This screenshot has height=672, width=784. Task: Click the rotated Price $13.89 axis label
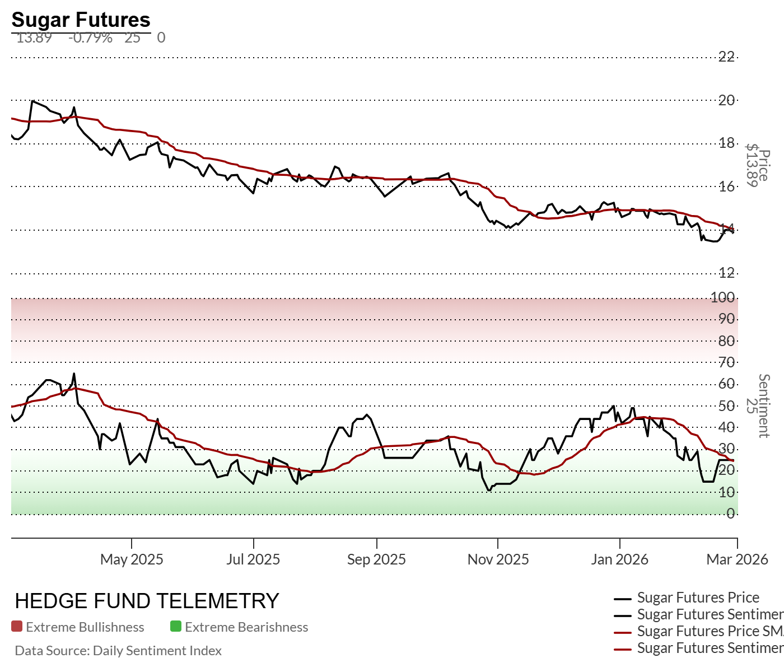(x=758, y=165)
